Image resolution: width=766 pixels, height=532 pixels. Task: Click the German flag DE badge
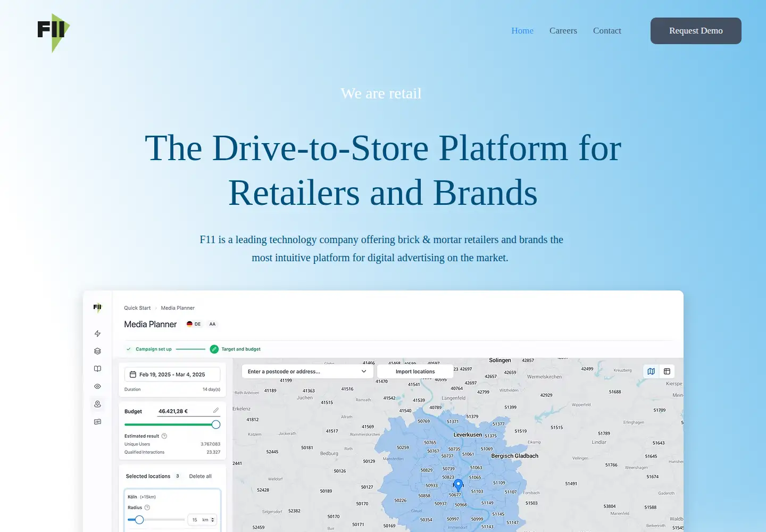tap(194, 324)
